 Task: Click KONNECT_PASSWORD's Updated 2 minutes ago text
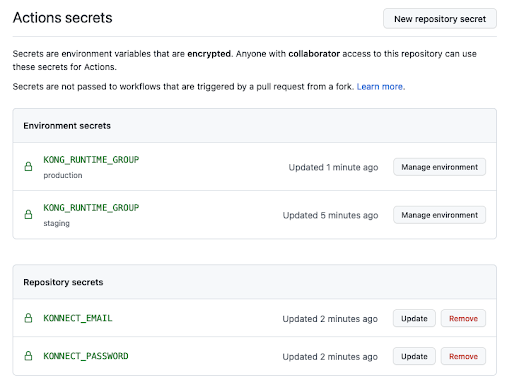[330, 357]
